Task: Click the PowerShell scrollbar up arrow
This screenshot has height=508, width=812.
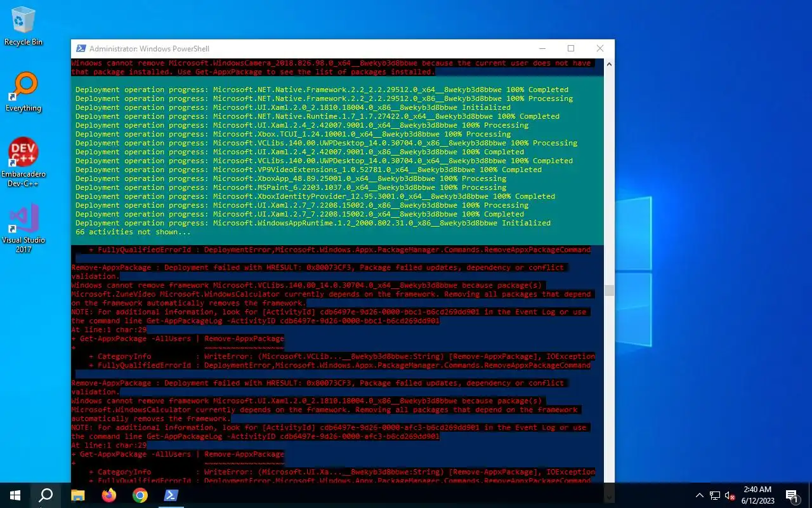Action: tap(609, 63)
